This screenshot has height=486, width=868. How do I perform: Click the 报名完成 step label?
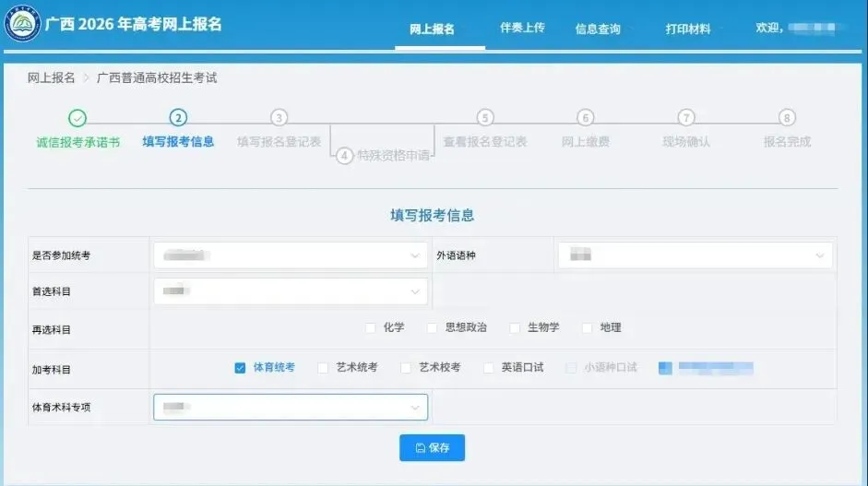pos(787,142)
